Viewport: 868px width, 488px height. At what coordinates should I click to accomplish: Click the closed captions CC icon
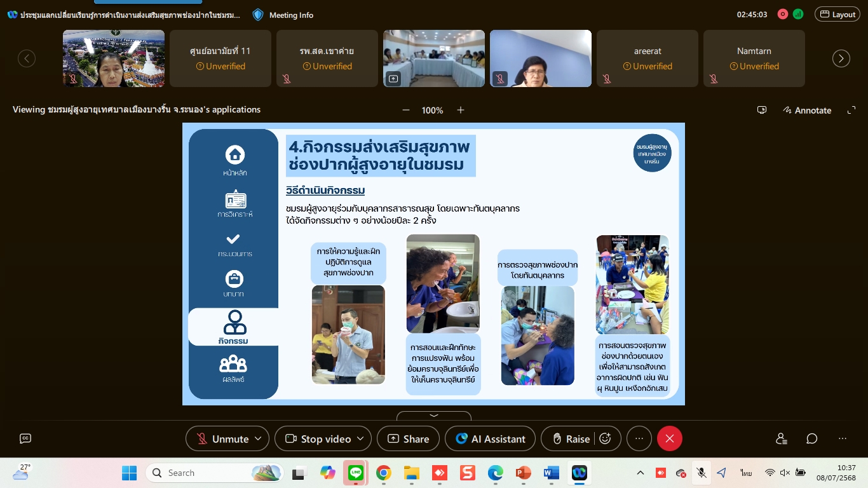pos(25,438)
